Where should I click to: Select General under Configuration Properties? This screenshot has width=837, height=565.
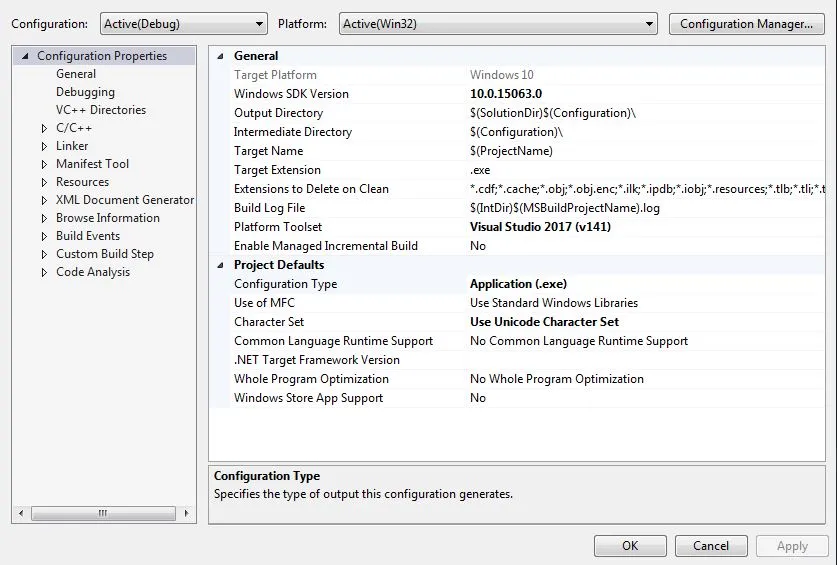[76, 74]
